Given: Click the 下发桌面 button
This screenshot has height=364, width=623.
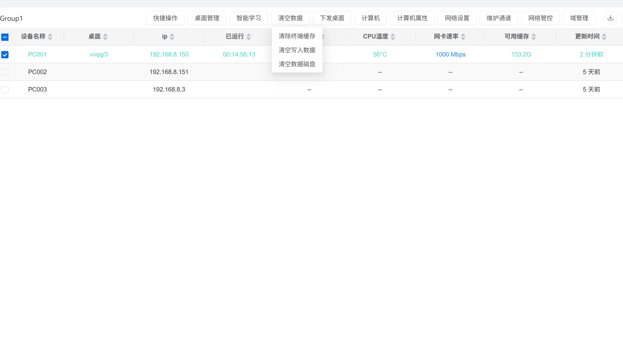Looking at the screenshot, I should 332,18.
